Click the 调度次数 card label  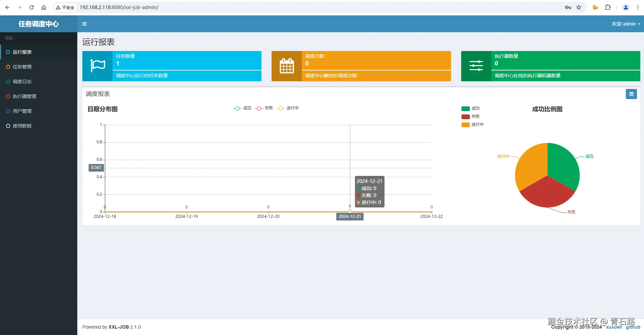coord(315,56)
